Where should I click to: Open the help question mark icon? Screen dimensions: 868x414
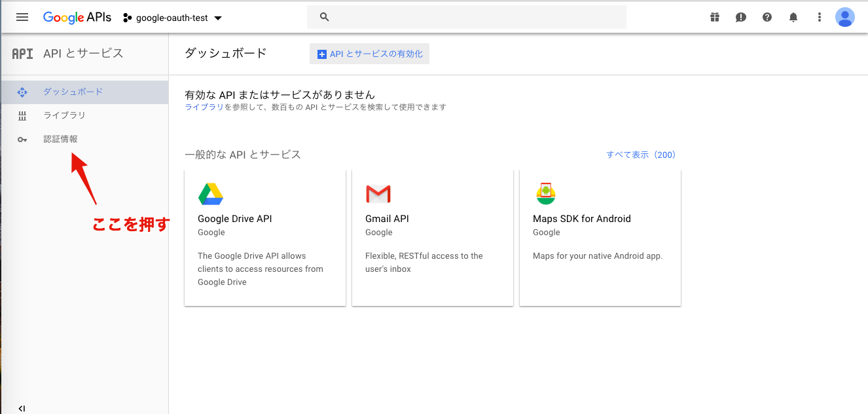[767, 17]
